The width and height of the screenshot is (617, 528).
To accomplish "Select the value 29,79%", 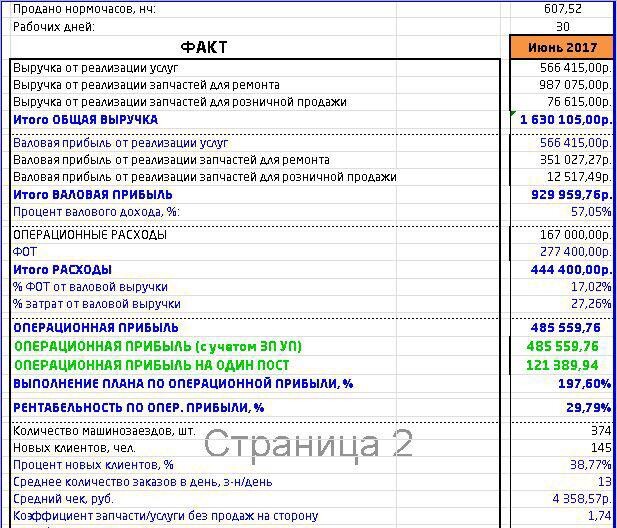I will (x=589, y=408).
